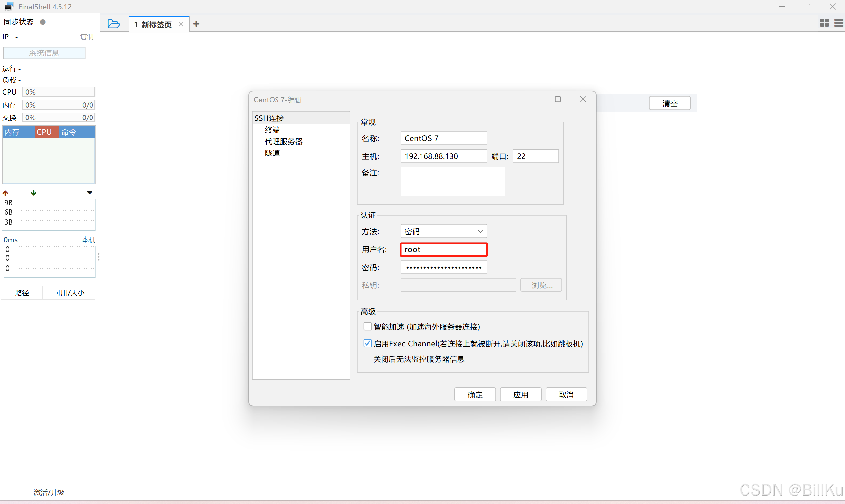Screen dimensions: 845x504
Task: Add a new tab with plus icon
Action: (196, 24)
